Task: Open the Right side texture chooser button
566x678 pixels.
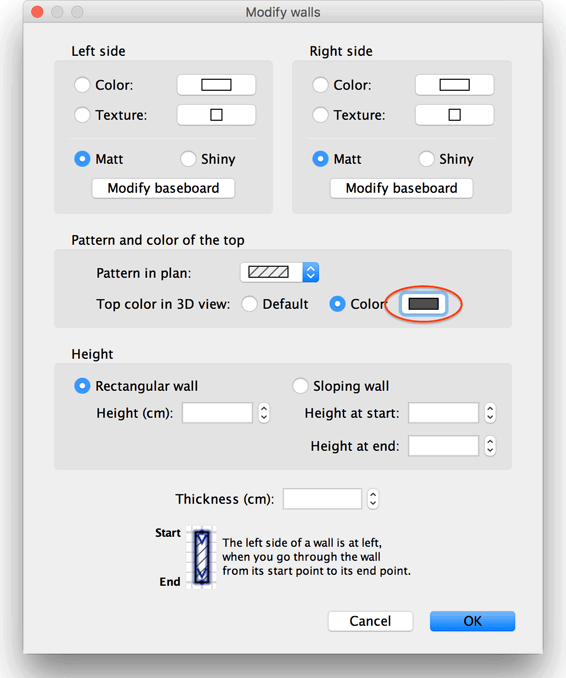Action: click(454, 115)
